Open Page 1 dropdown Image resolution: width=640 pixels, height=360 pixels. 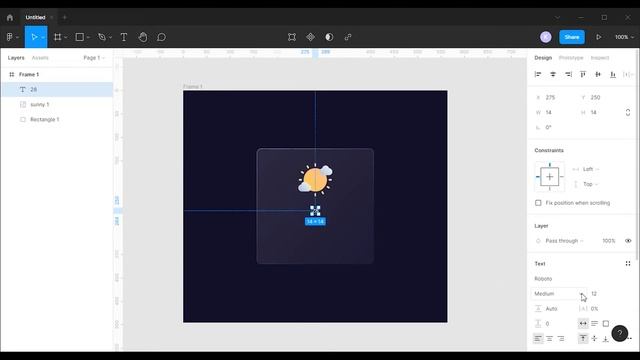(x=94, y=58)
